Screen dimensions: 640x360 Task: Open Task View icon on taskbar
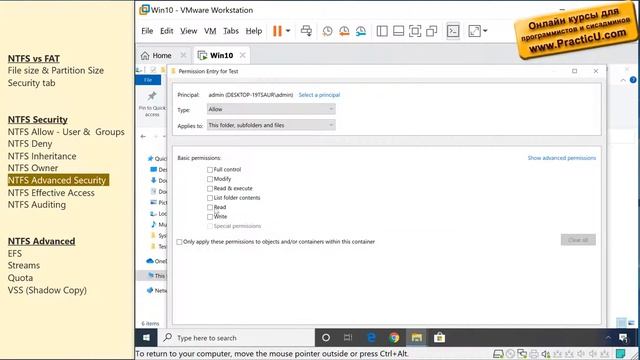(348, 338)
